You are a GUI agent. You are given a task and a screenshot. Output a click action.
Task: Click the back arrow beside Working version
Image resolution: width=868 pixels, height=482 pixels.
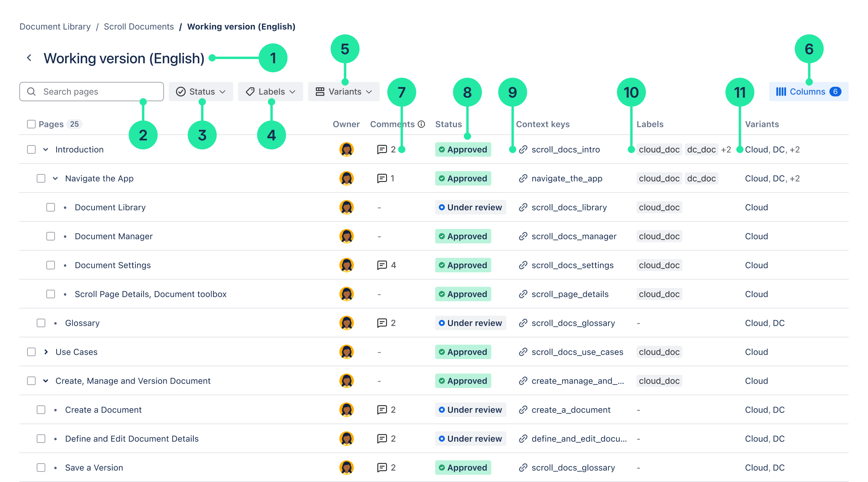click(29, 58)
